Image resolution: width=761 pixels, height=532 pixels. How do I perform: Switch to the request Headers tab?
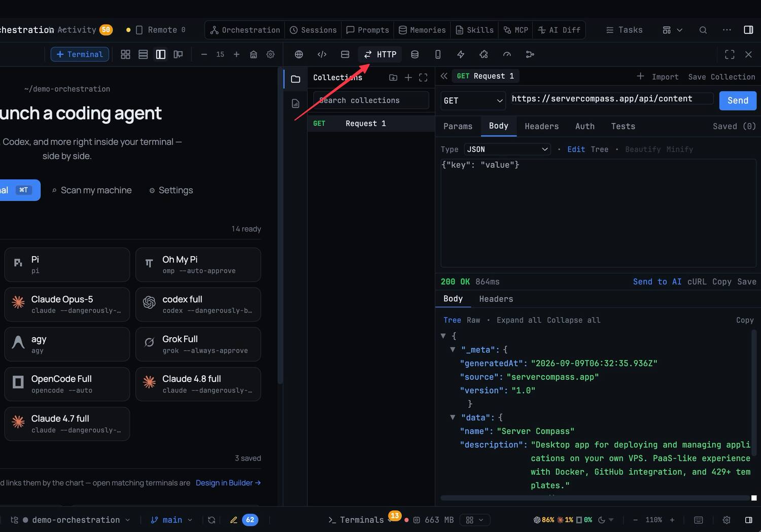(541, 126)
